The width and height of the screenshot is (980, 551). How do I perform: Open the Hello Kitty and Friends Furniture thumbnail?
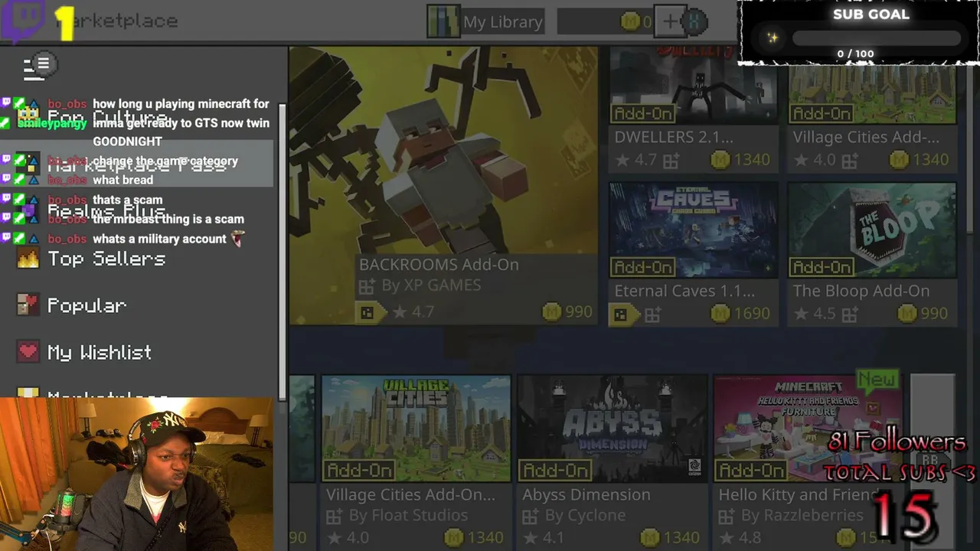(808, 429)
